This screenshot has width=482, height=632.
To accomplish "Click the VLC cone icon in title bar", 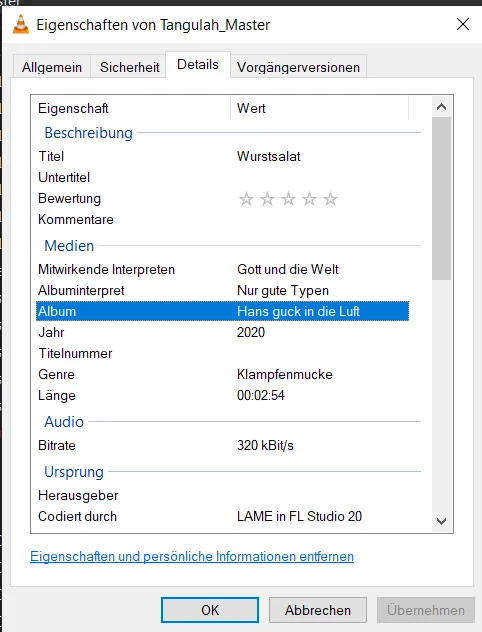I will [x=21, y=25].
